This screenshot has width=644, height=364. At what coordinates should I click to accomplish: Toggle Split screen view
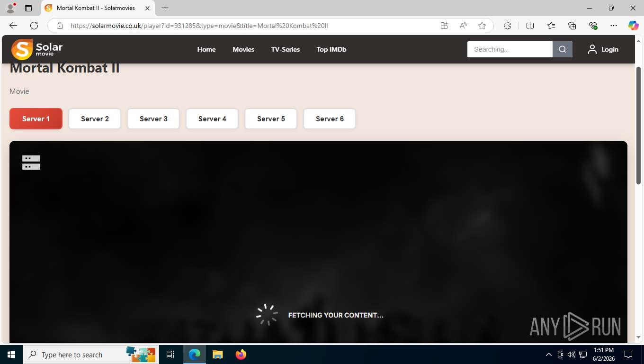point(530,26)
